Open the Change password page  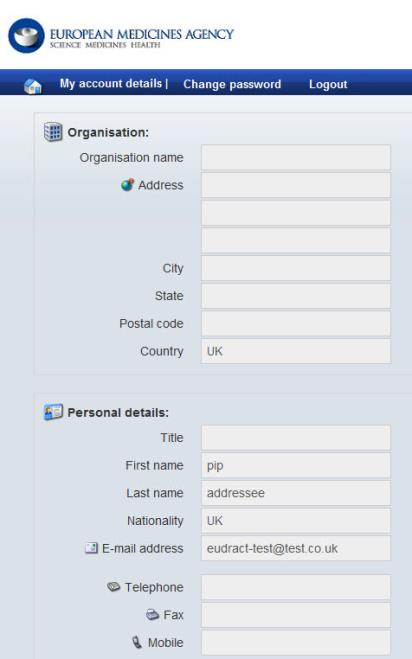click(x=232, y=84)
